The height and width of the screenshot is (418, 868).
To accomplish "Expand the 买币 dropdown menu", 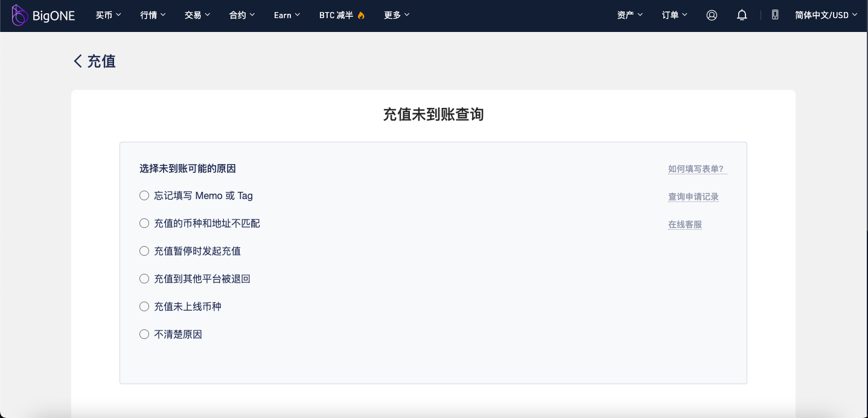I will (x=109, y=15).
